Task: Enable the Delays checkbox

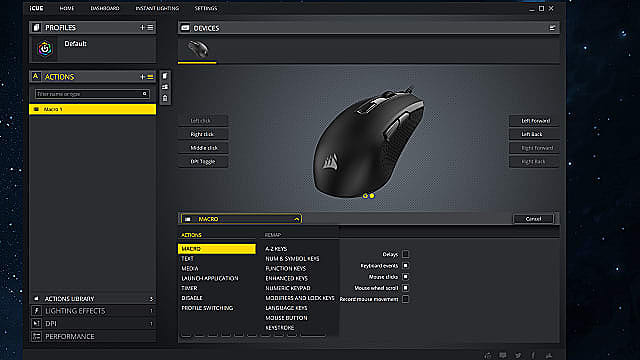Action: coord(405,254)
